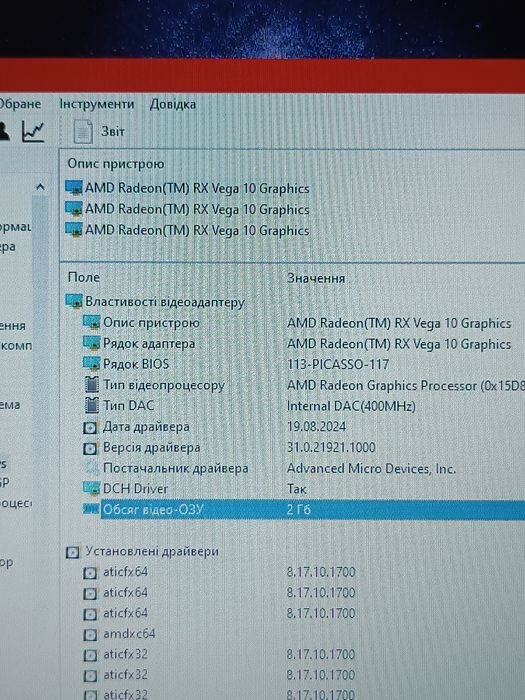Click icon of first aticfx64 driver
Screen dimensions: 525x700
[91, 573]
